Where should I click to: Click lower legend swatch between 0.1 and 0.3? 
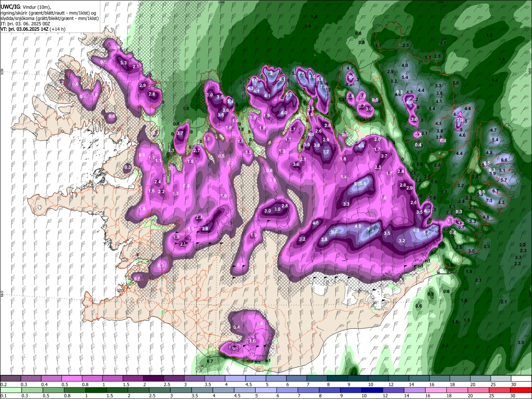[x=10, y=390]
